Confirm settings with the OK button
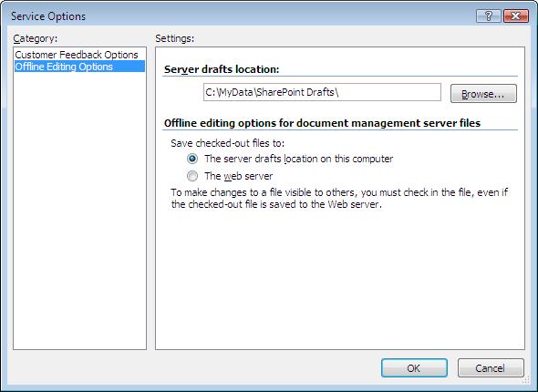This screenshot has width=538, height=392. pos(414,368)
